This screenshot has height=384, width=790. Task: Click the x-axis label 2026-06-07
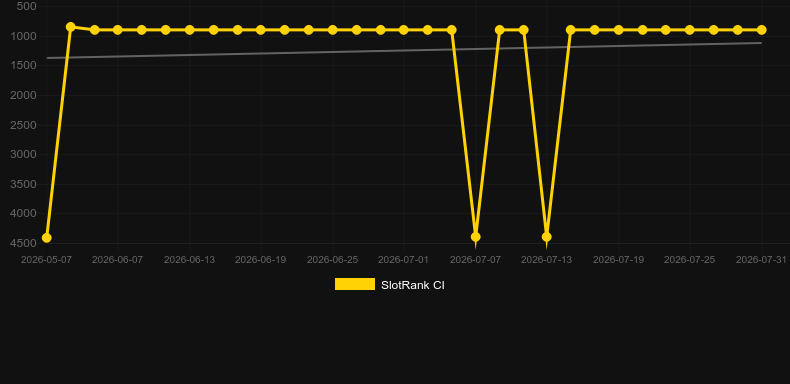click(117, 260)
